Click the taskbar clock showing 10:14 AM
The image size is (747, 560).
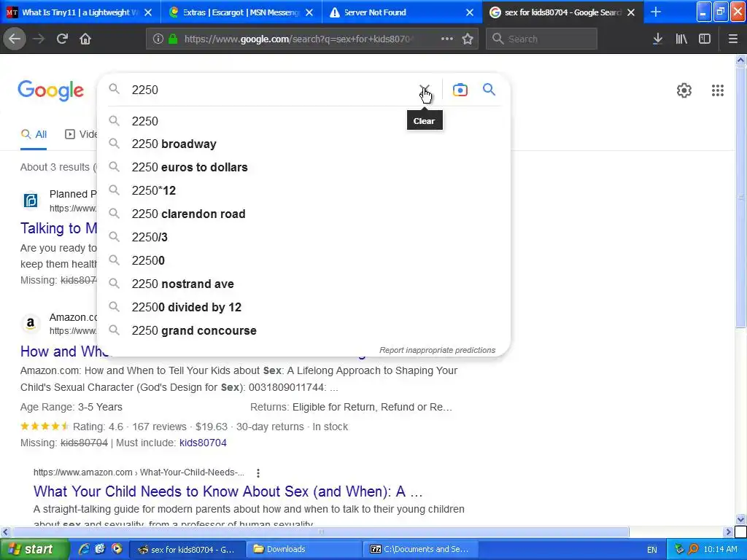[720, 550]
